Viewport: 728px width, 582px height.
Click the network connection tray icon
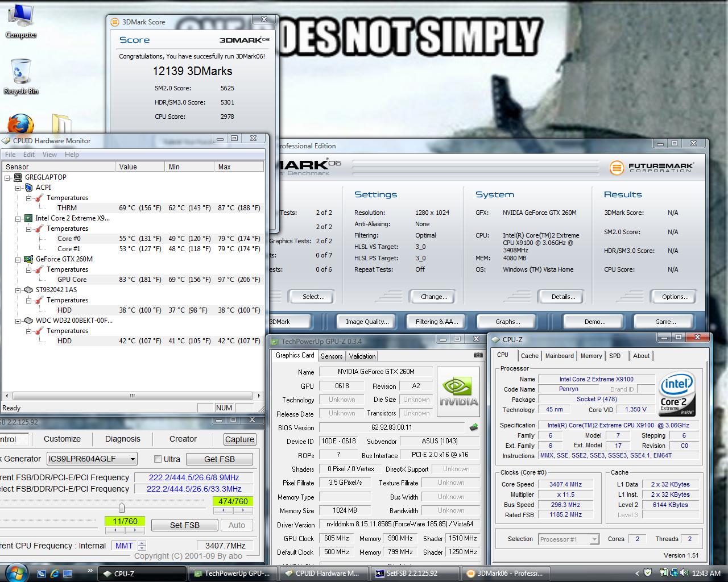point(673,573)
